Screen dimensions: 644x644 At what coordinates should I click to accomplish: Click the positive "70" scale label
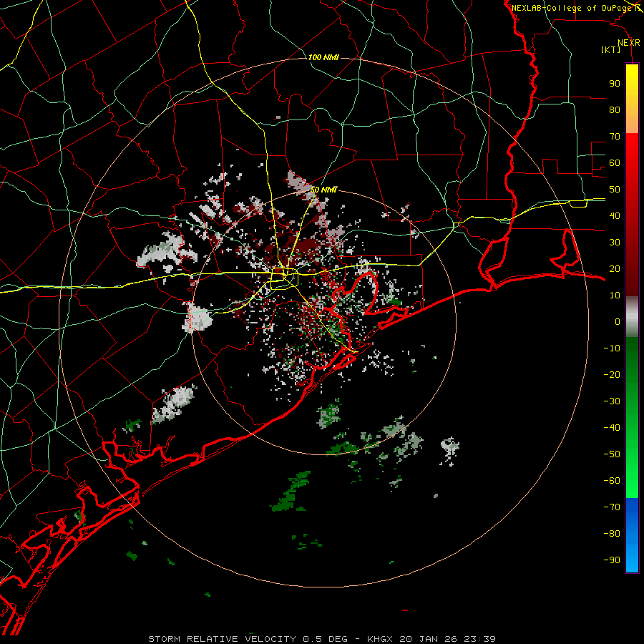click(615, 137)
